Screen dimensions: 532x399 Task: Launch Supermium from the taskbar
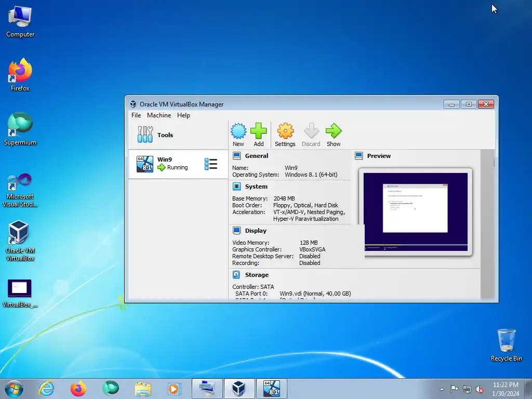pos(110,389)
